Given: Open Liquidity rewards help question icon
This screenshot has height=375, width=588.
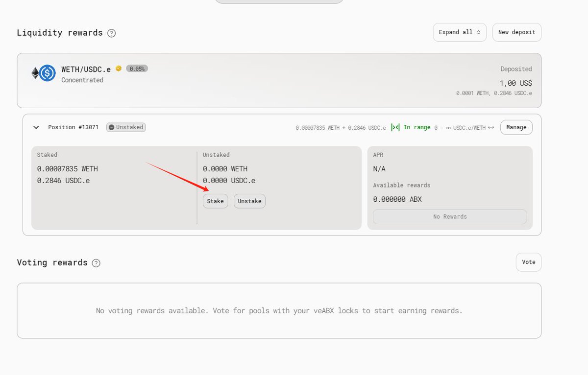Looking at the screenshot, I should (112, 33).
